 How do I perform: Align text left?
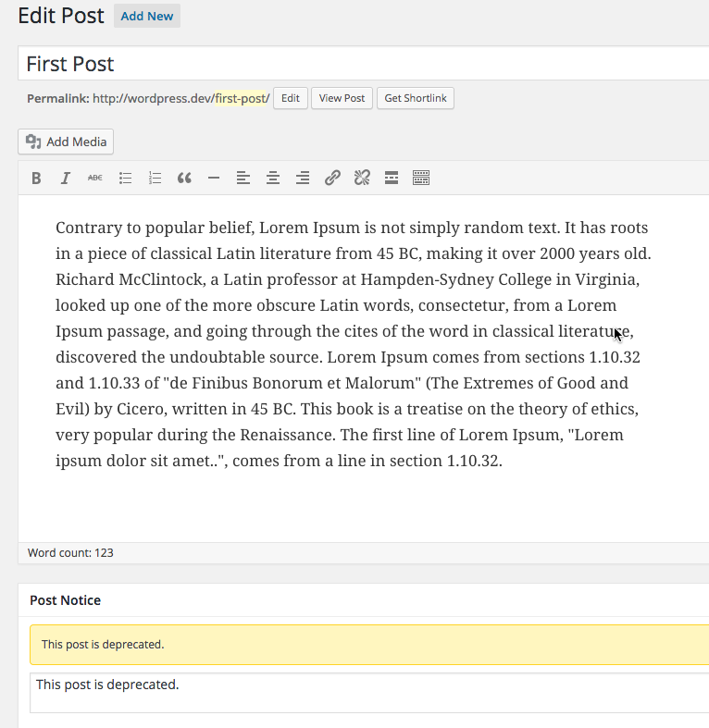click(x=243, y=178)
